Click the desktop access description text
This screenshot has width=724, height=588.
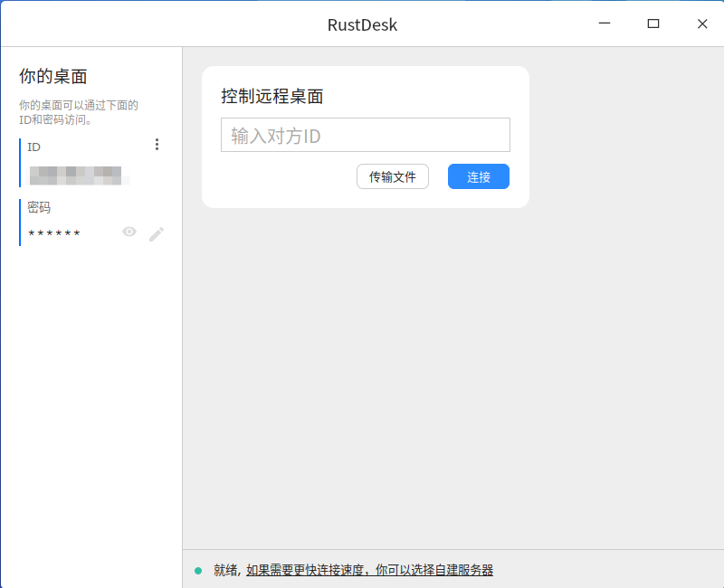pos(79,112)
